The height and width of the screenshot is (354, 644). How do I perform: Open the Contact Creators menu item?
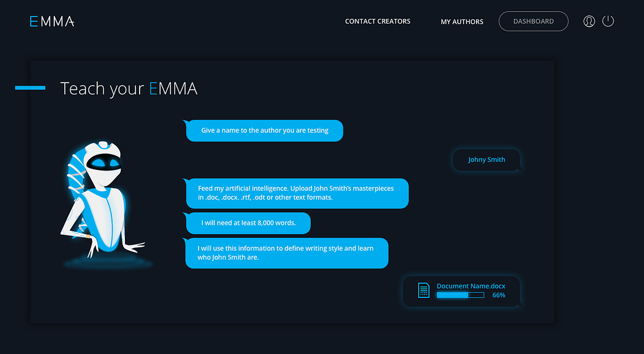tap(378, 21)
